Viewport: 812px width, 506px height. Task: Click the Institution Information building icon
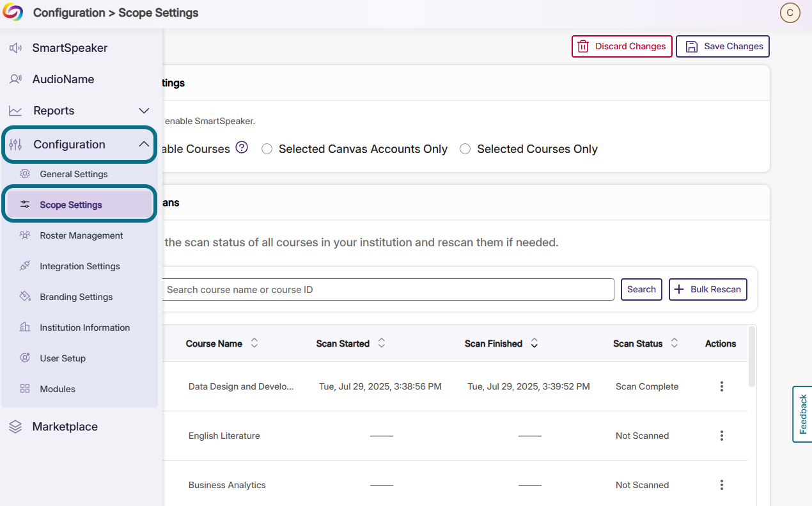pos(25,328)
